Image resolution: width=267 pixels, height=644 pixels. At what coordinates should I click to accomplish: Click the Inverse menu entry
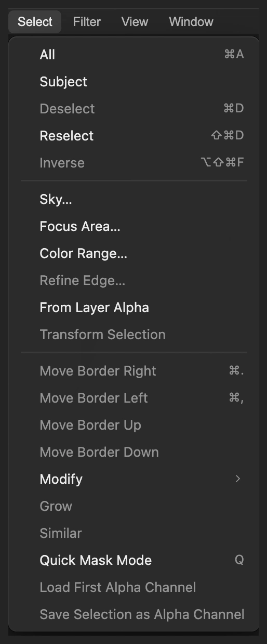coord(133,163)
